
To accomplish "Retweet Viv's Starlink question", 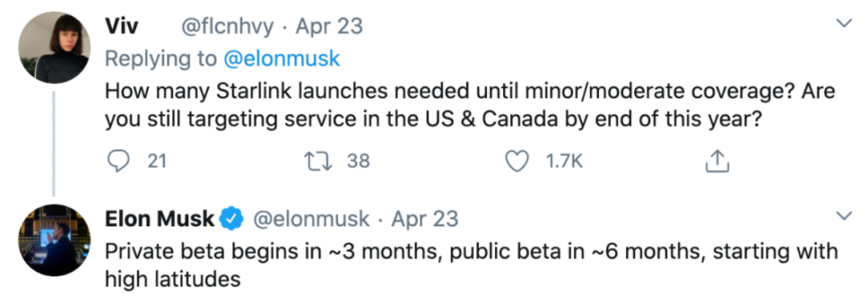I will click(x=319, y=161).
